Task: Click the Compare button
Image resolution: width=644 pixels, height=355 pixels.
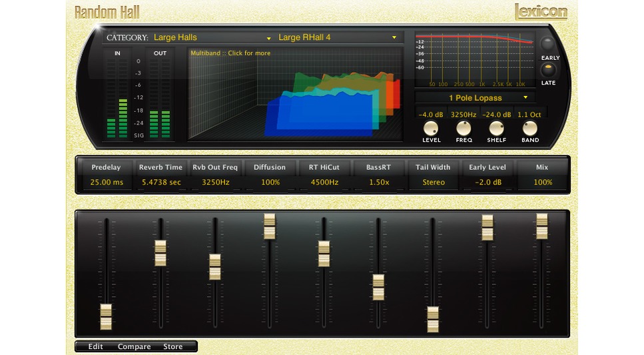Action: (x=134, y=346)
